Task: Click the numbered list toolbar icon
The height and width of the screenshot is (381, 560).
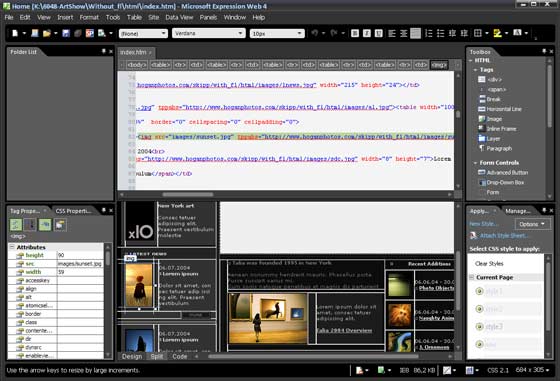Action: (x=429, y=33)
